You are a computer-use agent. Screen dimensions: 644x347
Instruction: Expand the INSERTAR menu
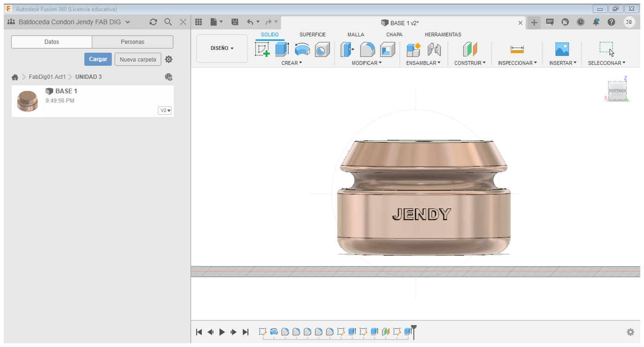[563, 63]
